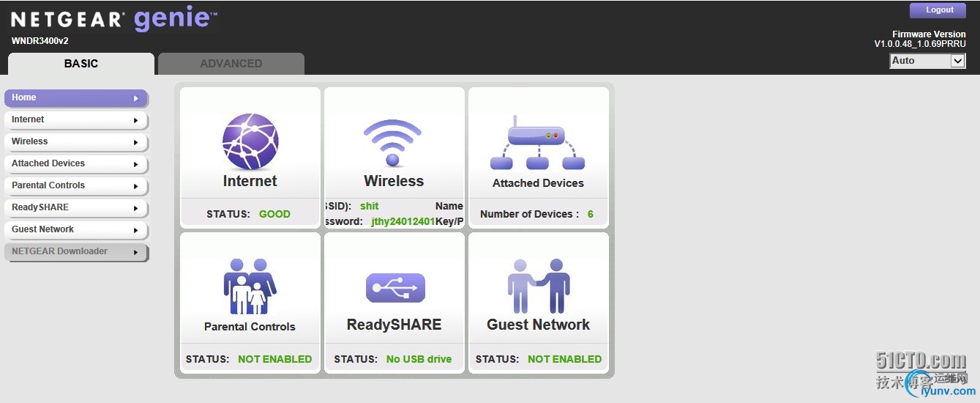Click the Guest Network tile title
This screenshot has width=980, height=403.
(x=538, y=325)
